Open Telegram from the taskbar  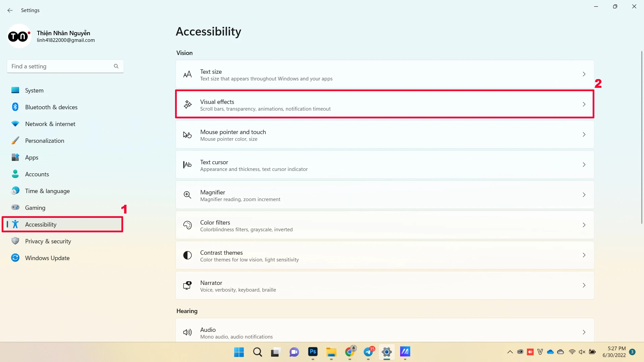tap(368, 352)
